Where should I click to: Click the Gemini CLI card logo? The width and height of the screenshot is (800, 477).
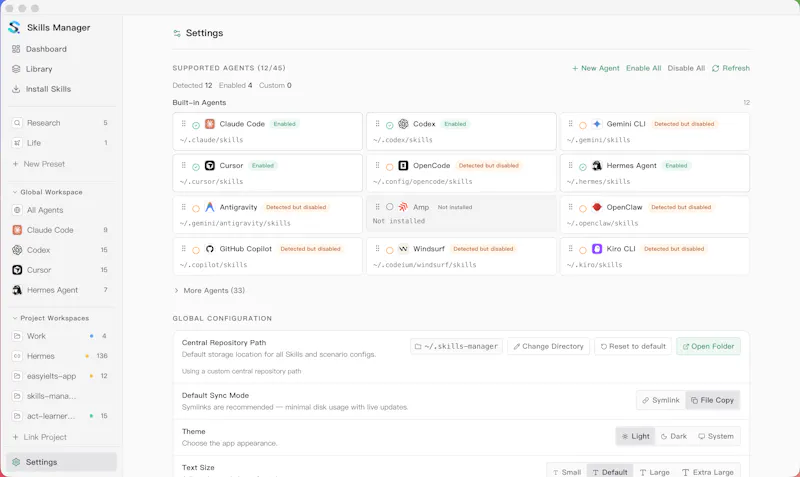coord(597,124)
